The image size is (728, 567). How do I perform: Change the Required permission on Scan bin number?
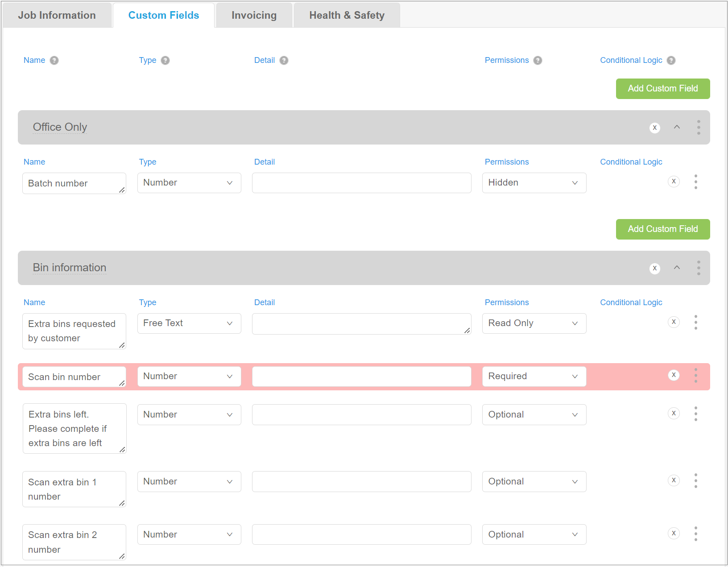tap(534, 376)
